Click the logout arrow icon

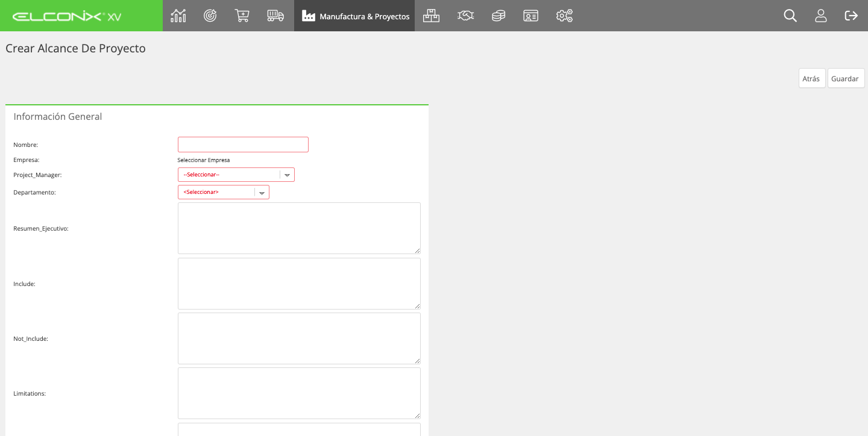click(x=851, y=16)
